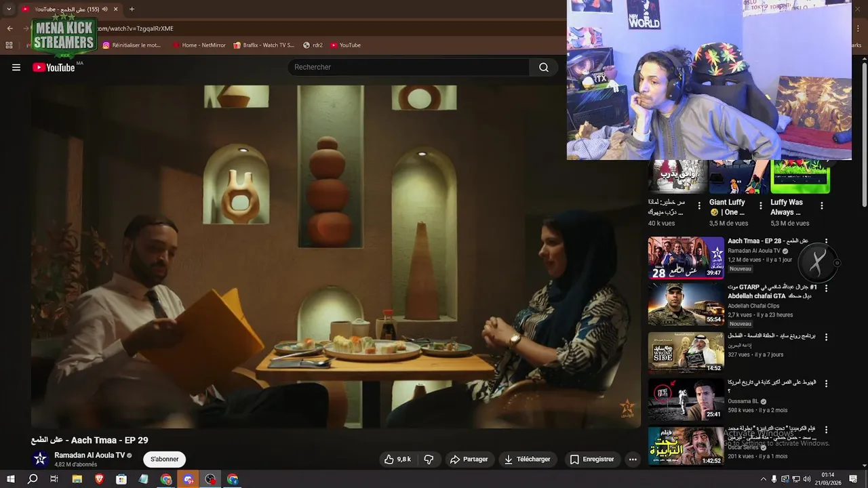Viewport: 868px width, 488px height.
Task: Open the Aach Tmaa EP 28 thumbnail
Action: [686, 258]
